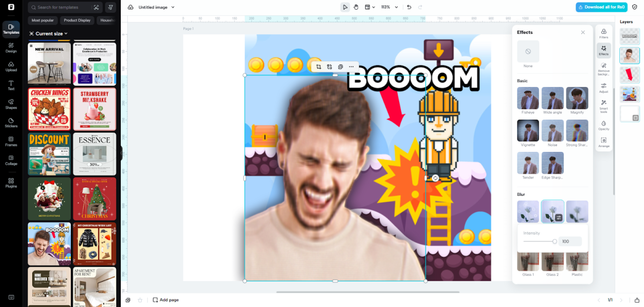Open the Opacity settings
644x307 pixels.
pyautogui.click(x=604, y=126)
